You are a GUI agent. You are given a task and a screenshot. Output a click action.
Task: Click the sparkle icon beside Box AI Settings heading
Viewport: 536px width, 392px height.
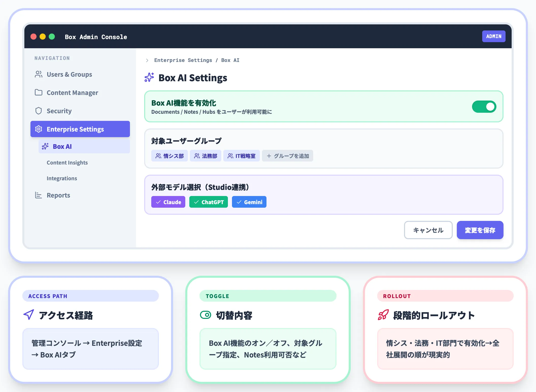coord(149,77)
